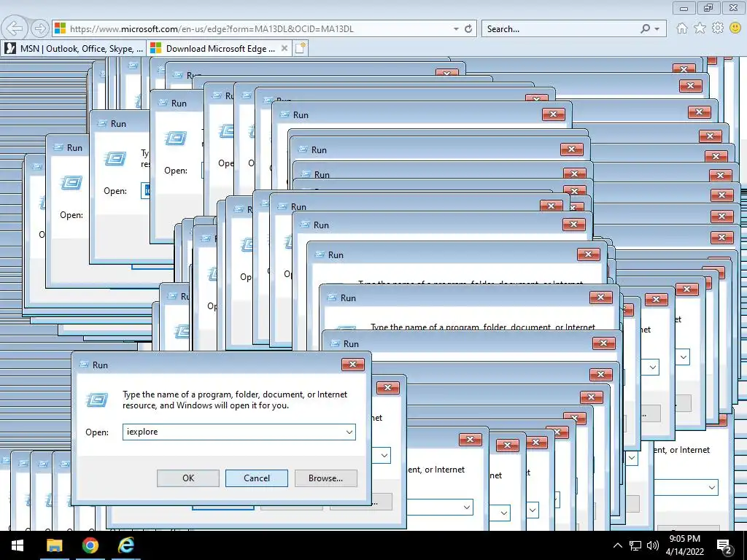Image resolution: width=747 pixels, height=560 pixels.
Task: Expand the search provider dropdown arrow
Action: tap(657, 28)
